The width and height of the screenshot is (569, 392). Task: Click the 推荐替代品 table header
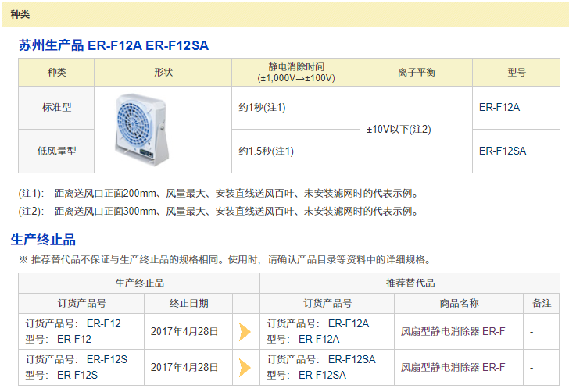[410, 283]
